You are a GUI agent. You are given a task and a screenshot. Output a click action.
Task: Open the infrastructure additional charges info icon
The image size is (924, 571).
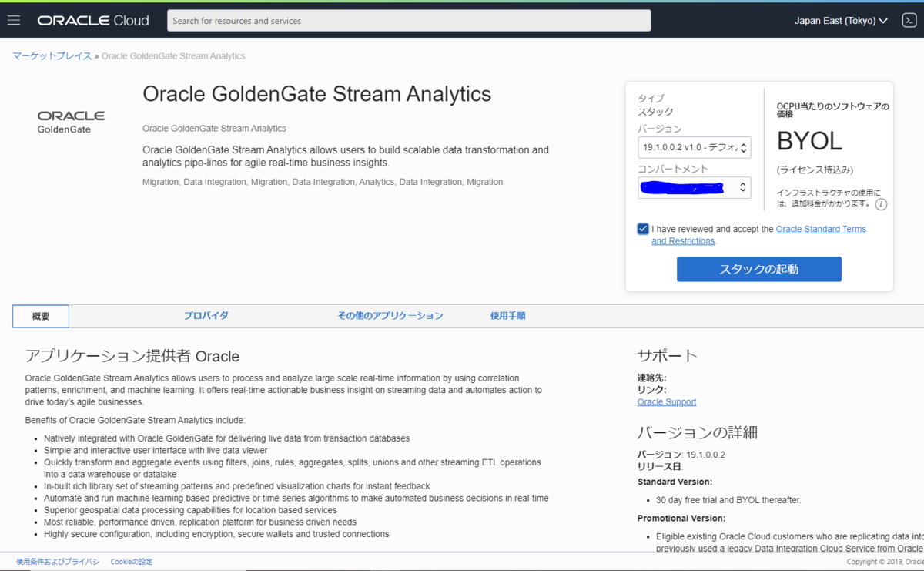pyautogui.click(x=880, y=204)
